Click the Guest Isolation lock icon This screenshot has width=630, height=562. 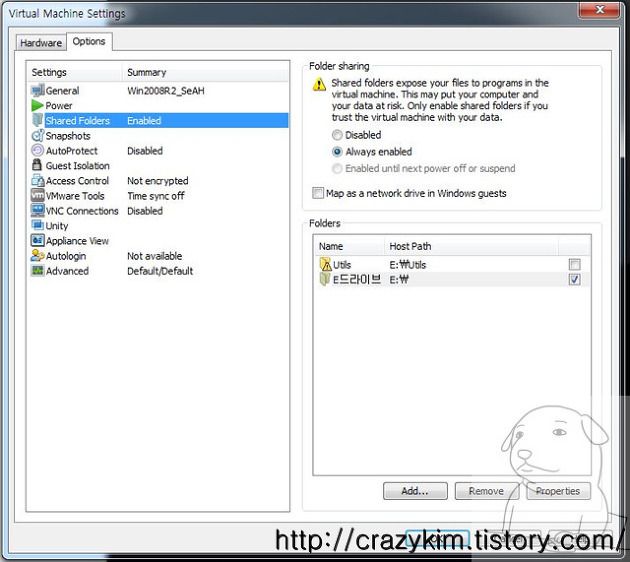[37, 165]
